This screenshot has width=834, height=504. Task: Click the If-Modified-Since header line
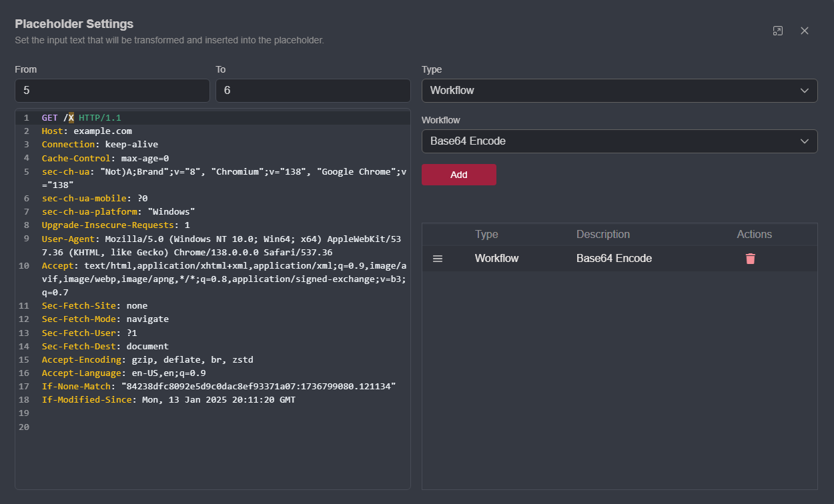coord(168,400)
